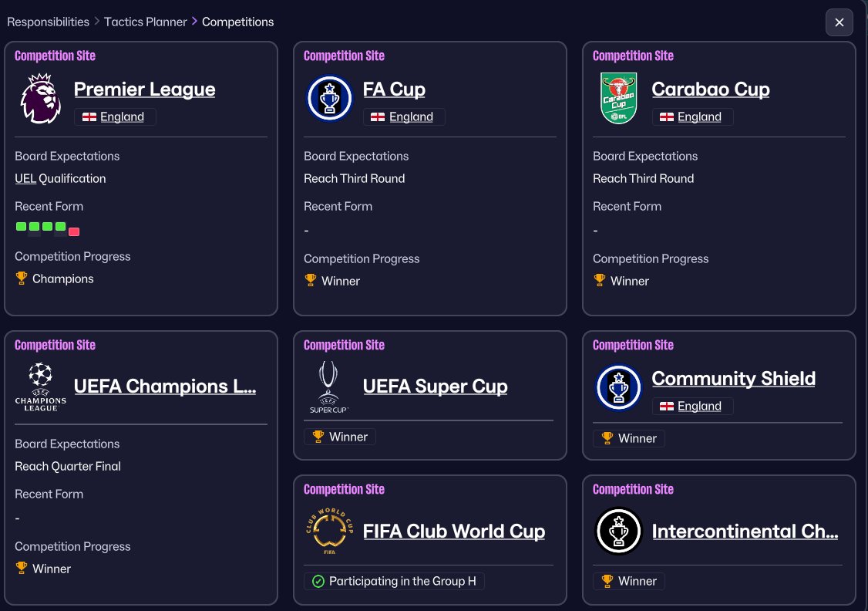
Task: Click the Premier League recent form indicators
Action: point(47,228)
